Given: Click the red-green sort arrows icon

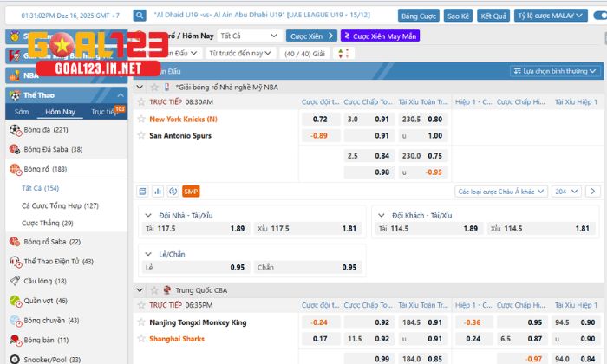Looking at the screenshot, I should point(343,54).
